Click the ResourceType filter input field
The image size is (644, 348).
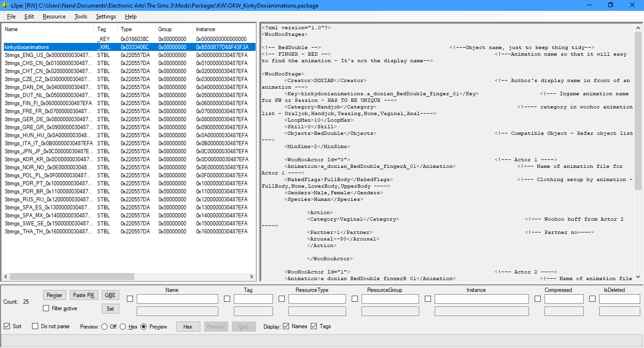point(317,299)
